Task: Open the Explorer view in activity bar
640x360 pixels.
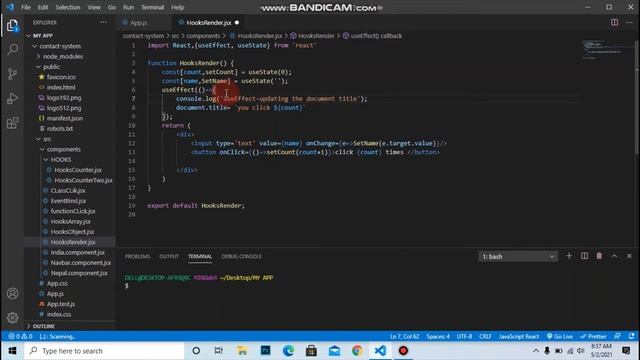Action: coord(12,26)
